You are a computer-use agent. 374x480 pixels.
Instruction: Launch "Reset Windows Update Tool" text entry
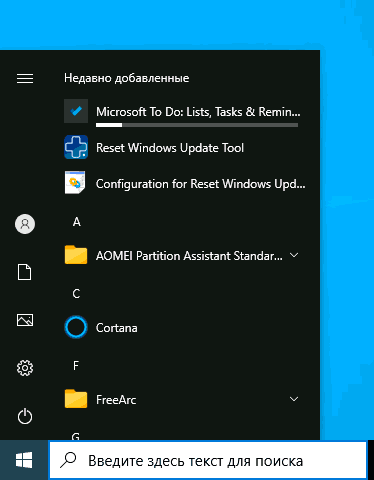(x=170, y=148)
